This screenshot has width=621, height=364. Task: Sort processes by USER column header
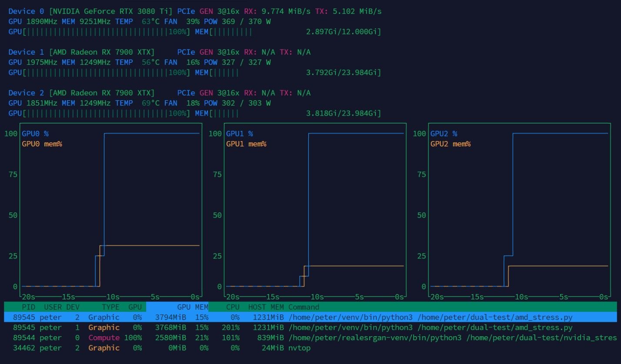click(53, 307)
